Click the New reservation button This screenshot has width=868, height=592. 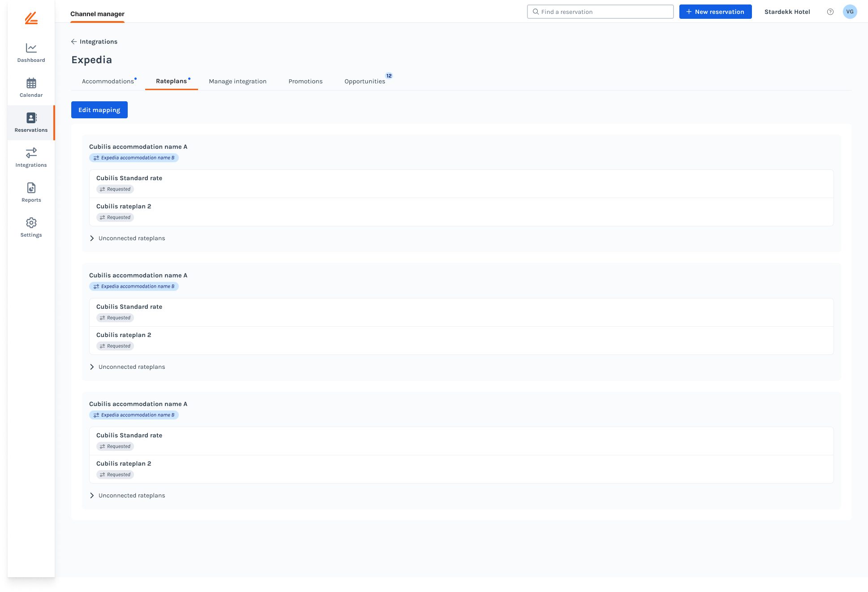[715, 12]
